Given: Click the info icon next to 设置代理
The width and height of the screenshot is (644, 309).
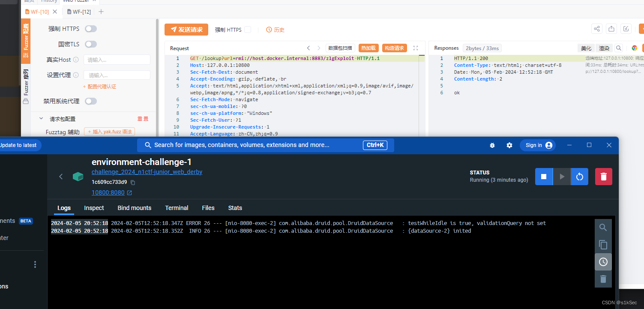Looking at the screenshot, I should point(76,75).
